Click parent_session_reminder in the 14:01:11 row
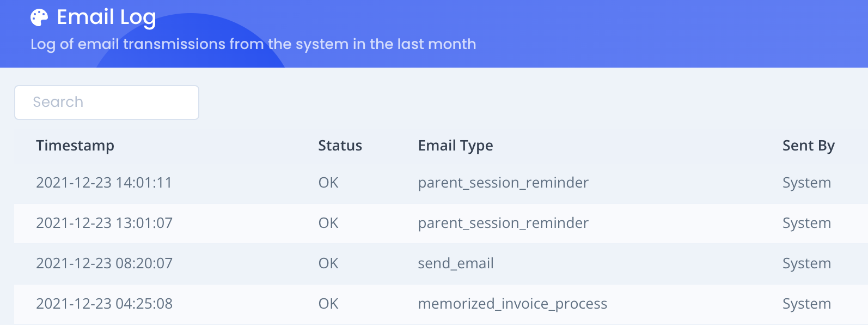Screen dimensions: 868x325 pos(503,183)
